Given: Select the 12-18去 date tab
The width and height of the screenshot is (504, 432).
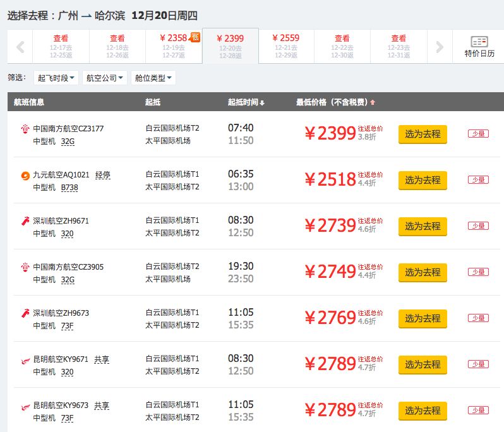Looking at the screenshot, I should [117, 47].
